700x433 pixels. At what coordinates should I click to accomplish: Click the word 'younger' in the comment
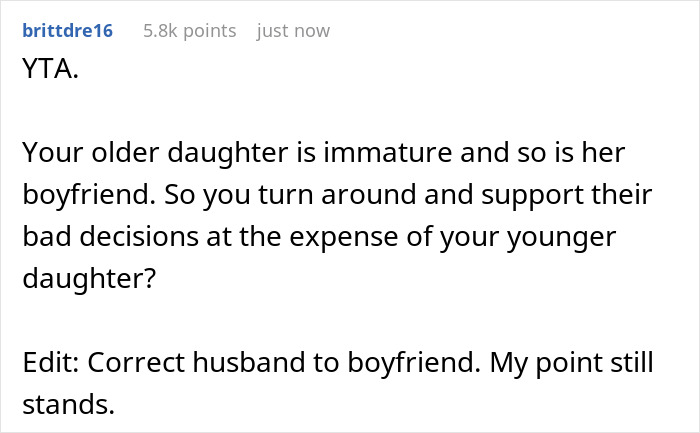tap(562, 238)
